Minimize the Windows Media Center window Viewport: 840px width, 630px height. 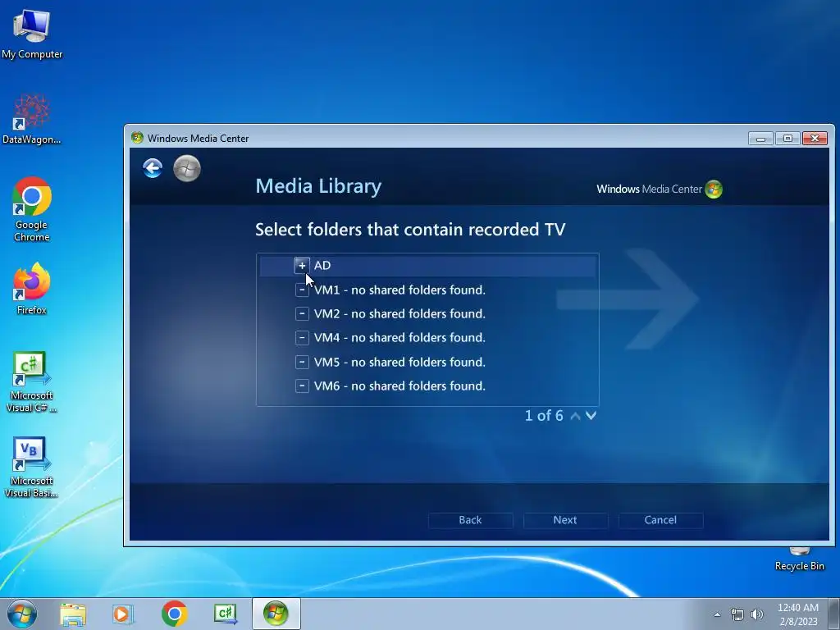point(760,138)
